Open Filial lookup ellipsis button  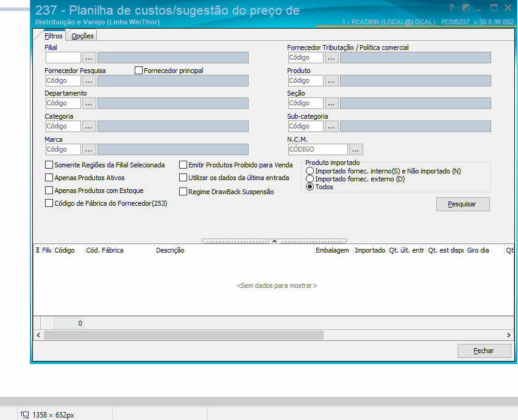(89, 58)
